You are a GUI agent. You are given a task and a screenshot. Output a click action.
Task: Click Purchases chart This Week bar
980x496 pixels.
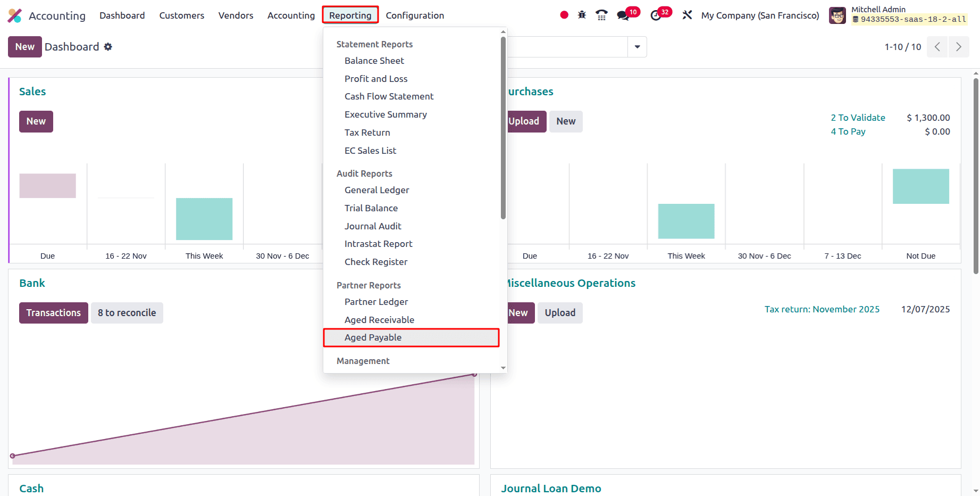tap(686, 221)
